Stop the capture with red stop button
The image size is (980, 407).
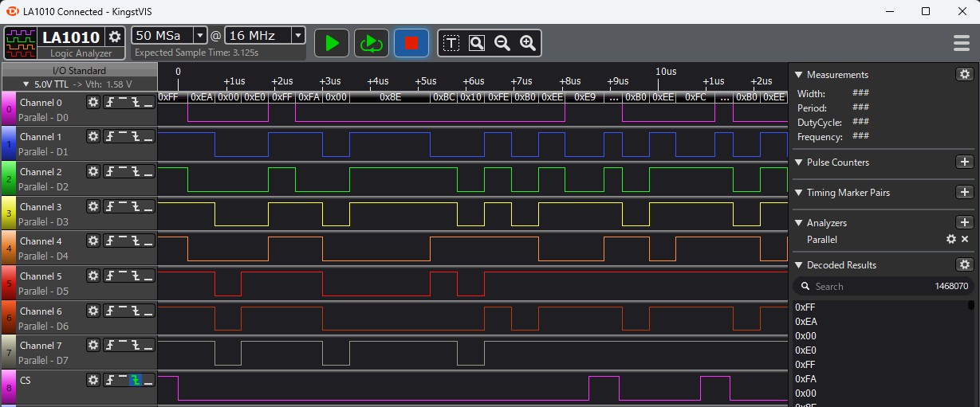point(411,43)
